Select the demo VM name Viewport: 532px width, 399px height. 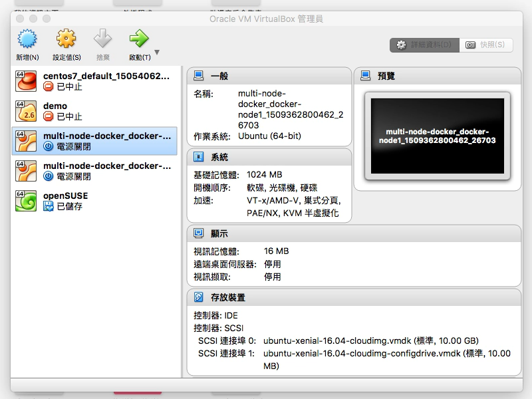pos(55,106)
